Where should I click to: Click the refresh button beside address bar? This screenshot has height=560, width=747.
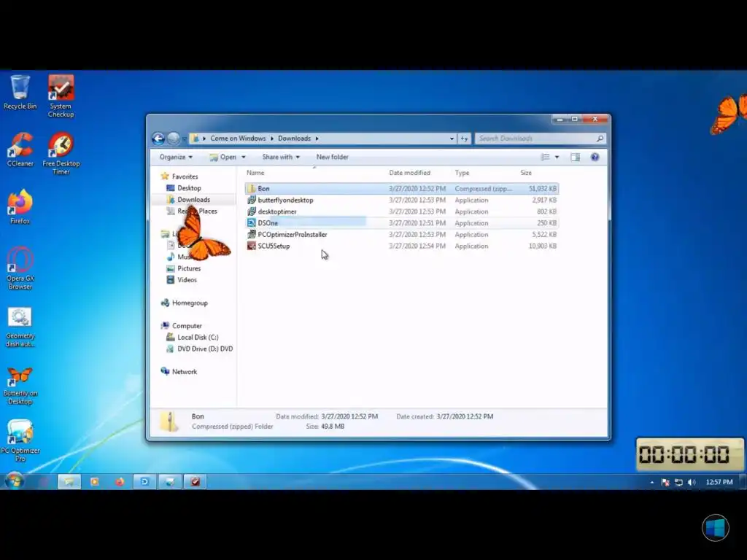pyautogui.click(x=465, y=139)
